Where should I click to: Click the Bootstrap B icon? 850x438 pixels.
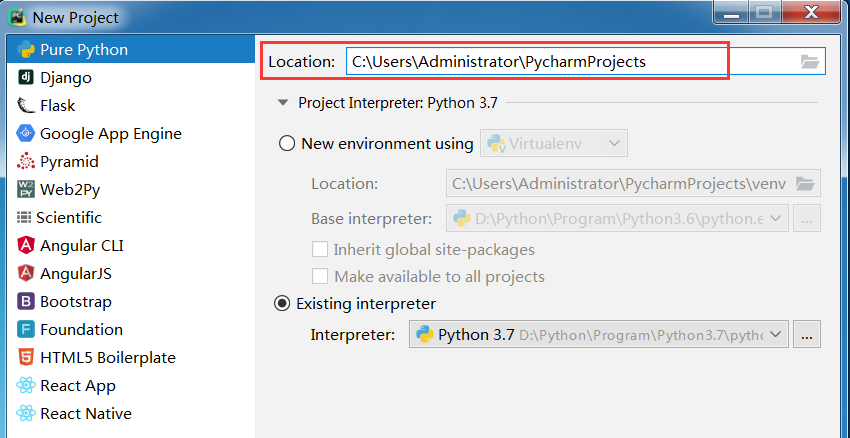[x=25, y=301]
